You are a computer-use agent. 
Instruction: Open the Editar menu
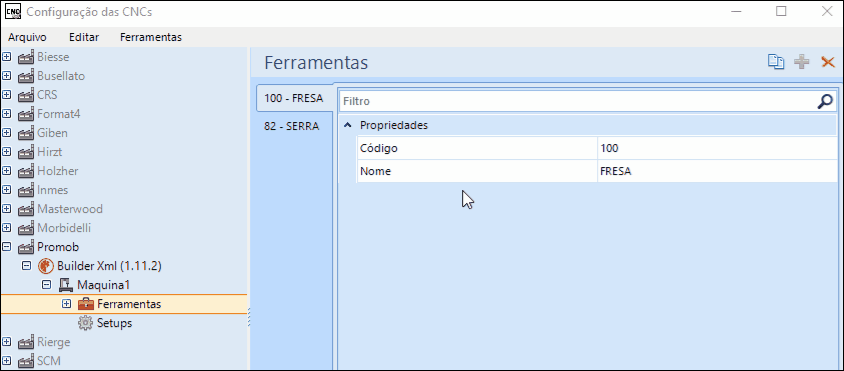pyautogui.click(x=84, y=37)
